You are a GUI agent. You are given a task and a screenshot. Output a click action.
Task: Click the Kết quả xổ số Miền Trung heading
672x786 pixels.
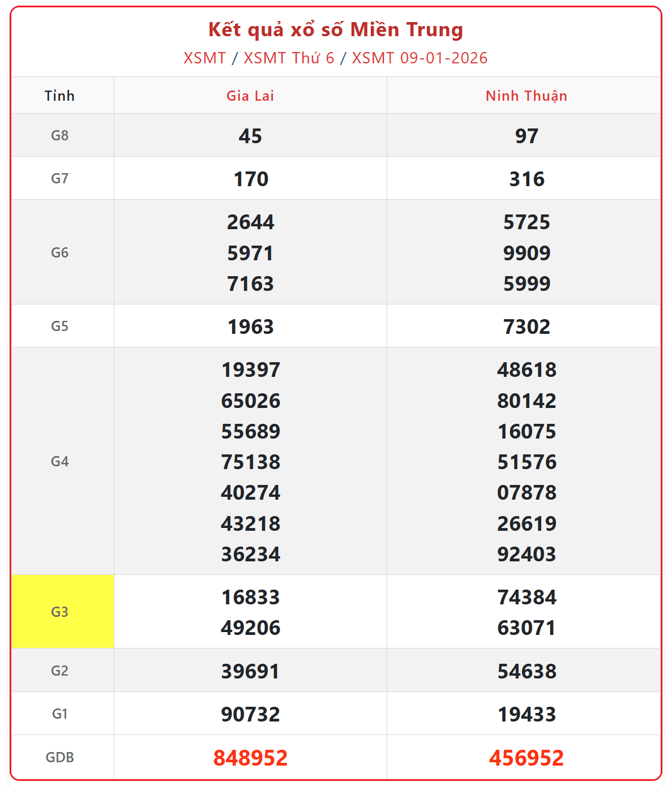[x=336, y=29]
